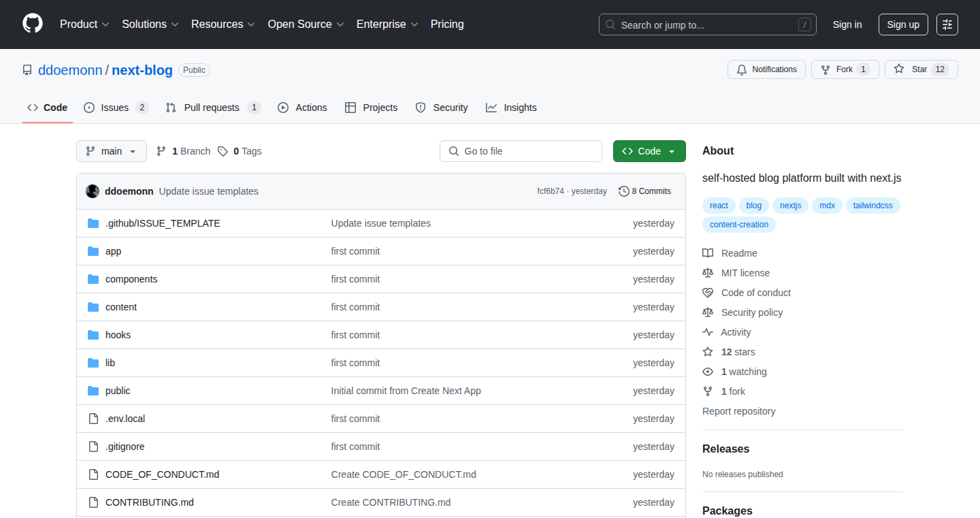Click the heart icon beside Code of conduct
The width and height of the screenshot is (980, 518).
[708, 293]
